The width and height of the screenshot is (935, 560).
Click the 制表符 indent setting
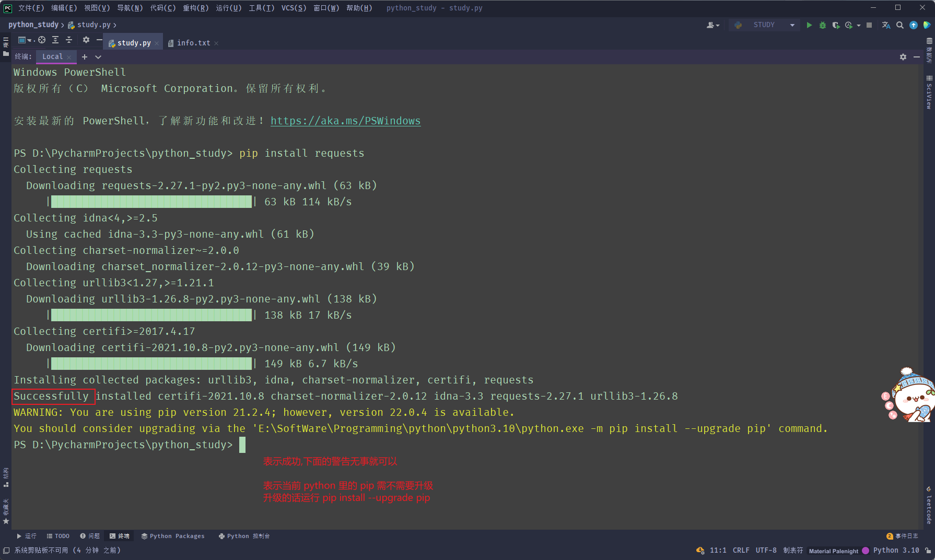[x=793, y=550]
